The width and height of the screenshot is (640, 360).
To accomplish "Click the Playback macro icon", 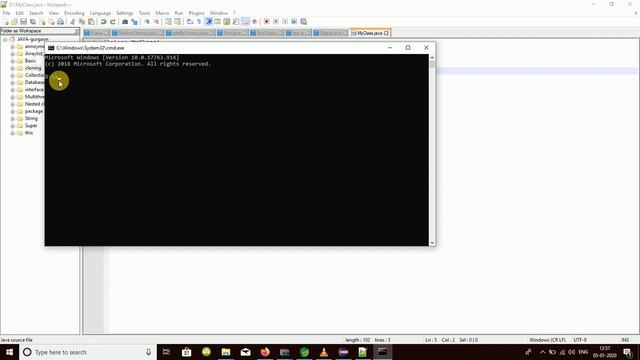I will click(x=285, y=22).
